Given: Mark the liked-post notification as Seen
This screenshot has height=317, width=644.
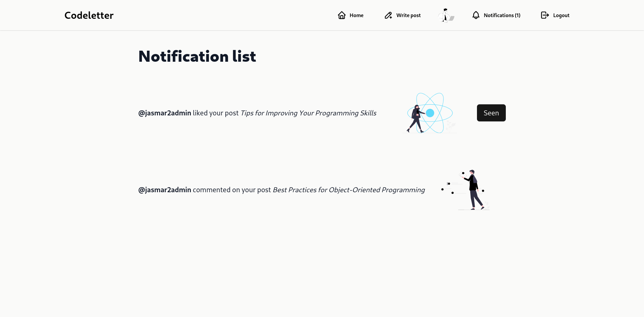Looking at the screenshot, I should click(491, 113).
